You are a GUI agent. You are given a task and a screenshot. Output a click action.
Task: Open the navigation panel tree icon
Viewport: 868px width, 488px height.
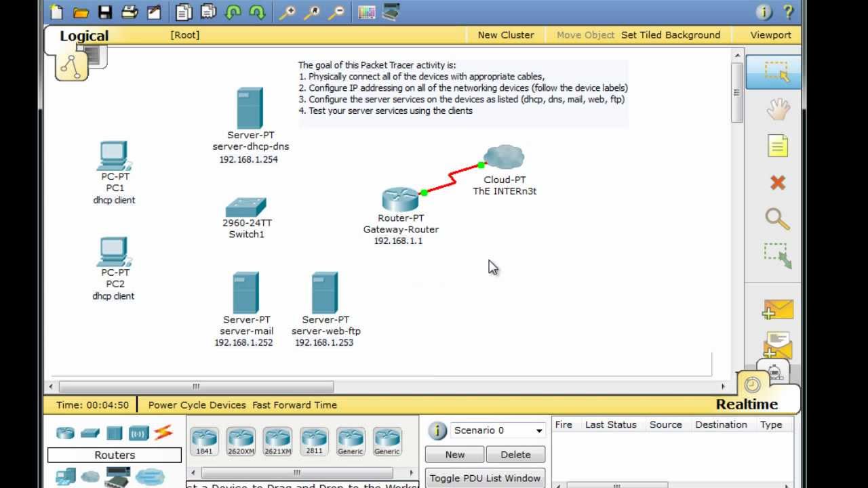[71, 66]
